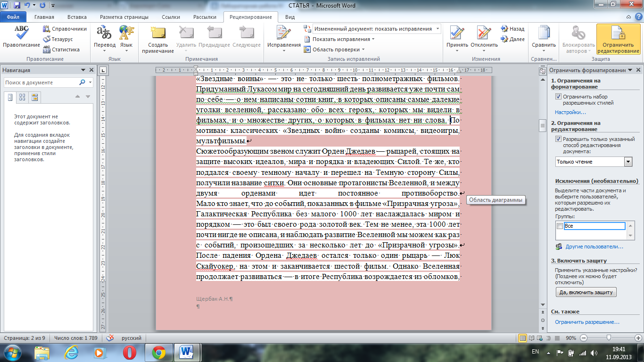Viewport: 644px width, 362px height.
Task: Open the Файл tab
Action: (x=14, y=17)
